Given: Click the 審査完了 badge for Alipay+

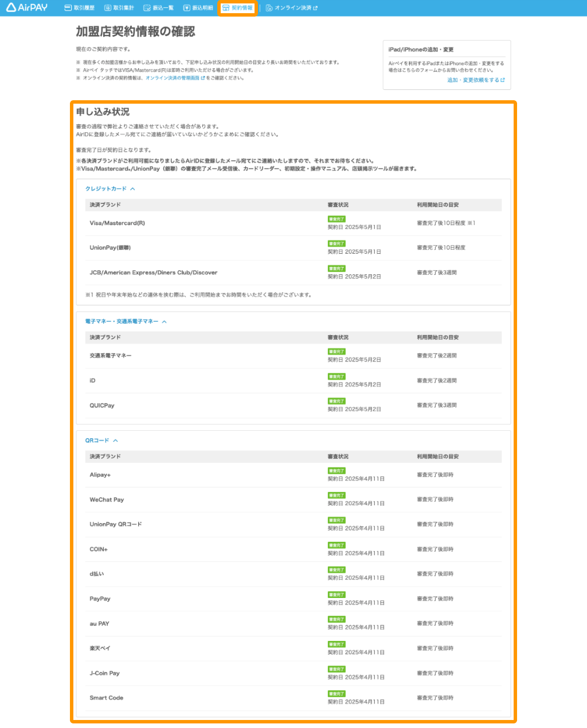Looking at the screenshot, I should pyautogui.click(x=336, y=471).
